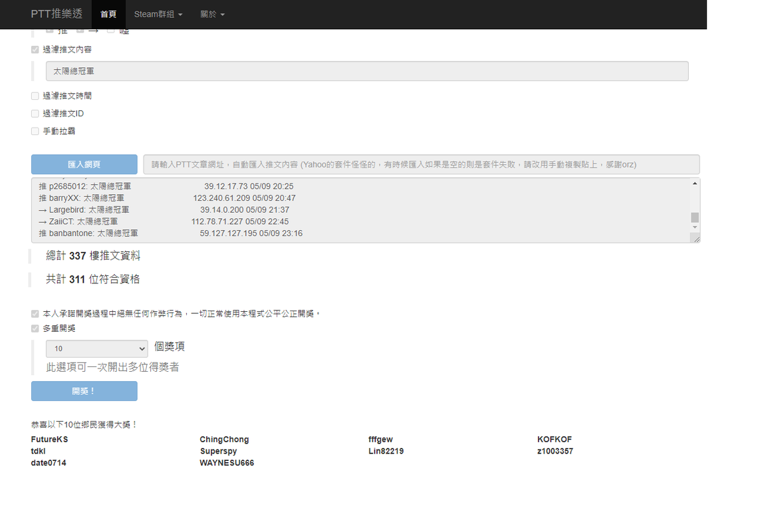Select the Largebird comment line
This screenshot has height=532, width=764.
164,209
